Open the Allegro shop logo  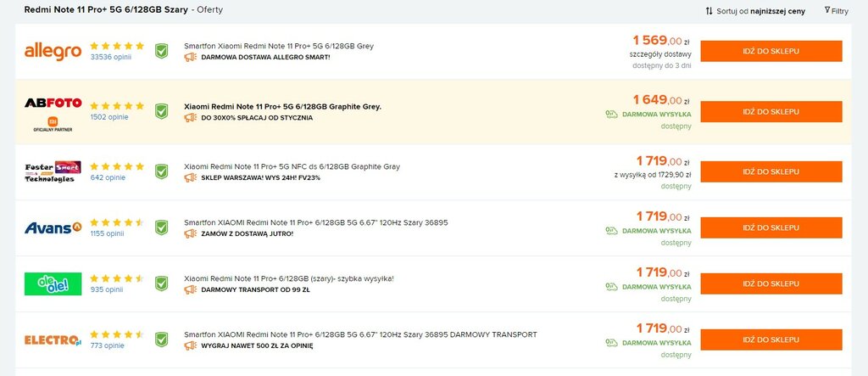pyautogui.click(x=53, y=52)
